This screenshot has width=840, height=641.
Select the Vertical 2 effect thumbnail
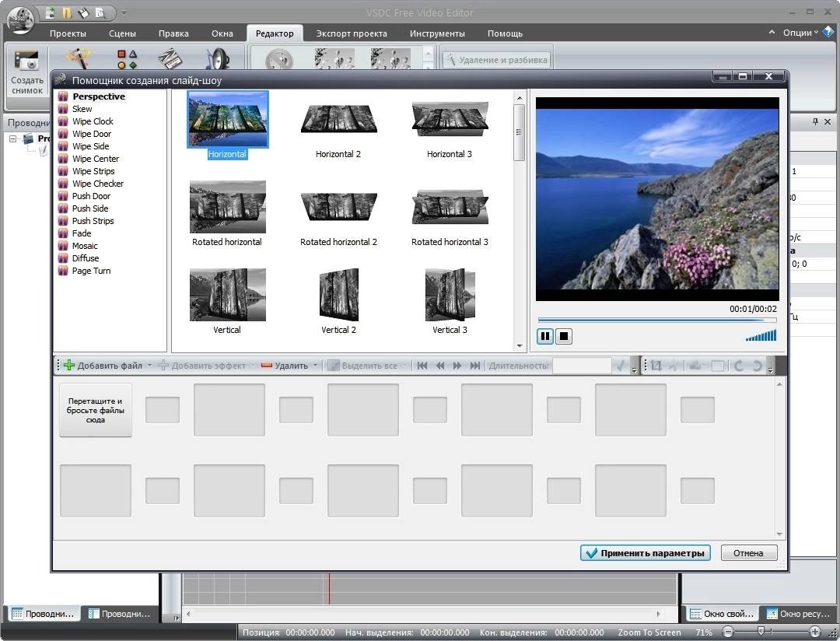pos(338,295)
